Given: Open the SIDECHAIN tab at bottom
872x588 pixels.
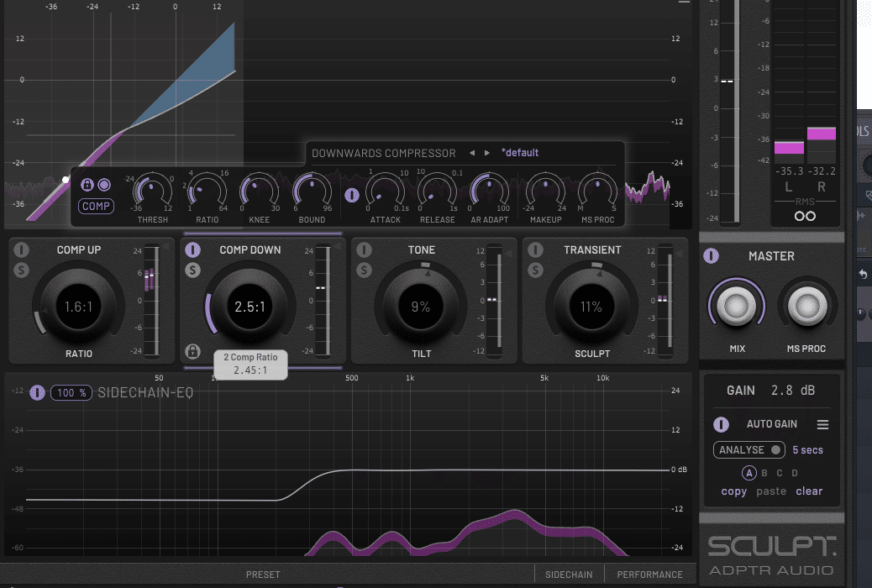Looking at the screenshot, I should [569, 575].
